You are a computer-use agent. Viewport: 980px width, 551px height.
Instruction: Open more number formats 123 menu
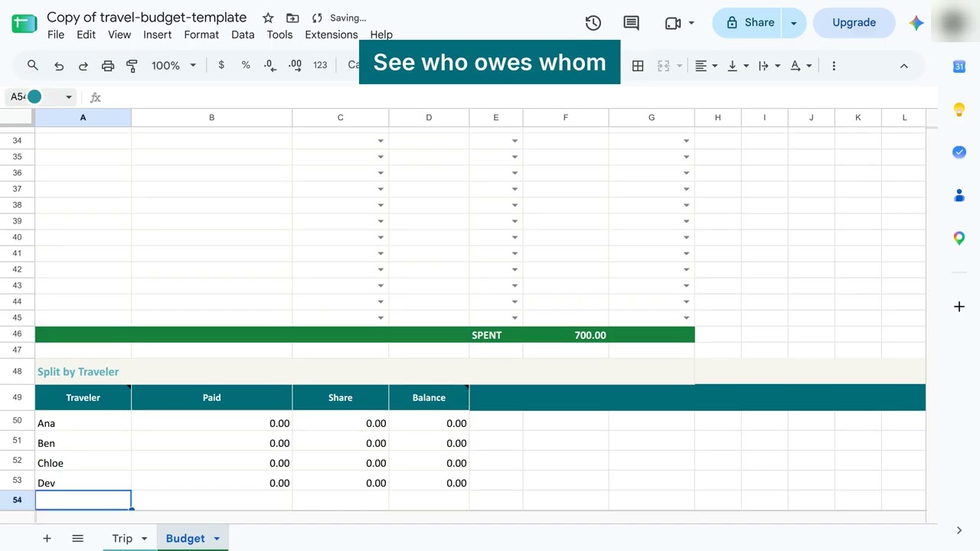click(321, 65)
